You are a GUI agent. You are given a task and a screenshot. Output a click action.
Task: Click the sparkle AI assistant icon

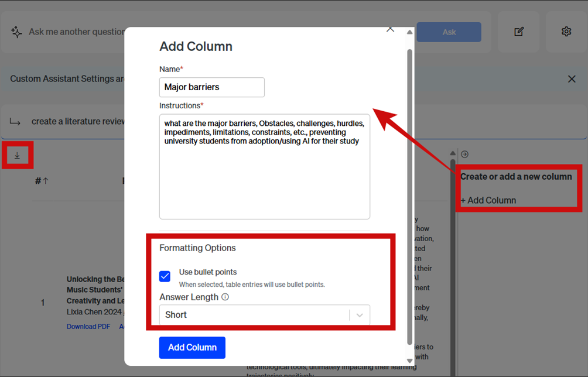point(16,32)
